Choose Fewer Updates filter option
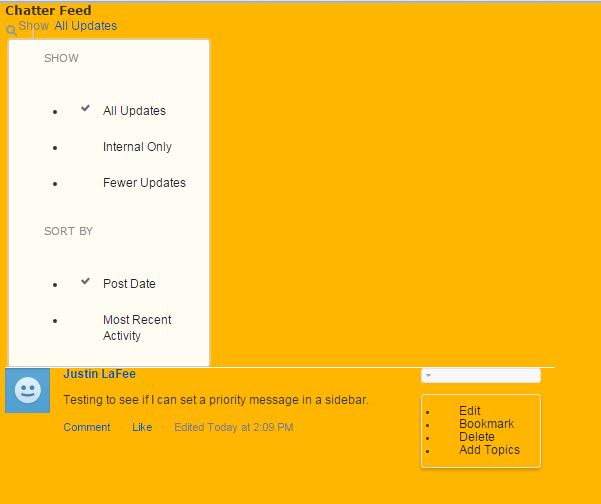 coord(144,183)
